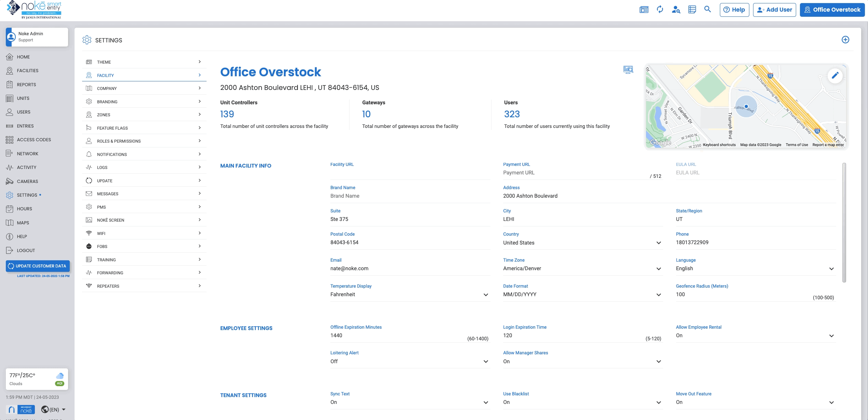
Task: Open the Allow Employee Rental dropdown
Action: pos(755,336)
